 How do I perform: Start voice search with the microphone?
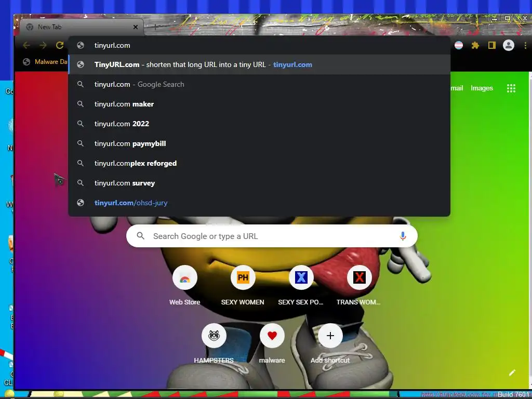403,236
